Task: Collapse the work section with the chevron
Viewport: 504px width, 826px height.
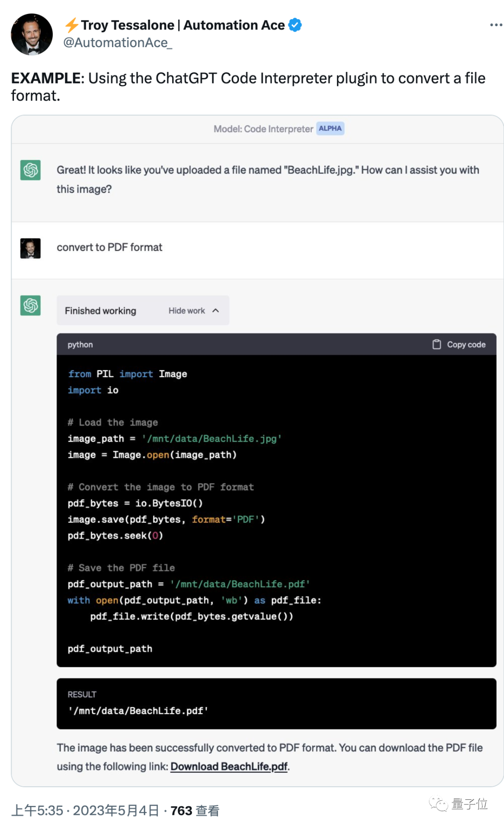Action: coord(215,310)
